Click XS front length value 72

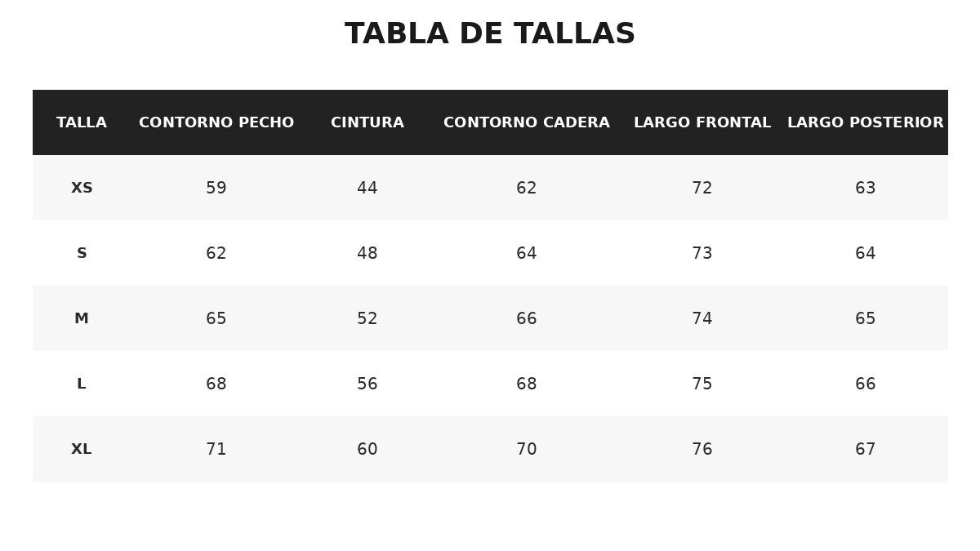[702, 189]
